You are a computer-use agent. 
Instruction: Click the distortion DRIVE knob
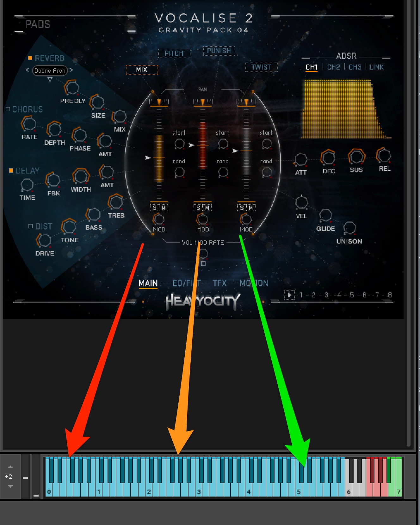(x=44, y=240)
